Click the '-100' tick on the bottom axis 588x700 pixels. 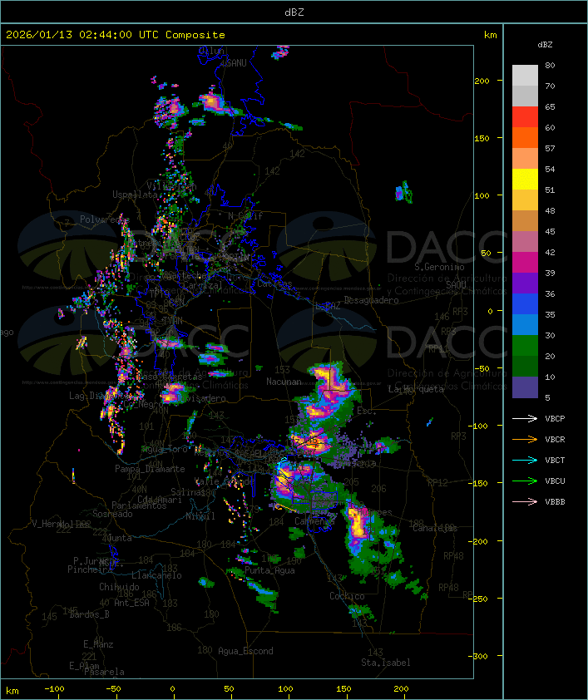click(x=54, y=689)
